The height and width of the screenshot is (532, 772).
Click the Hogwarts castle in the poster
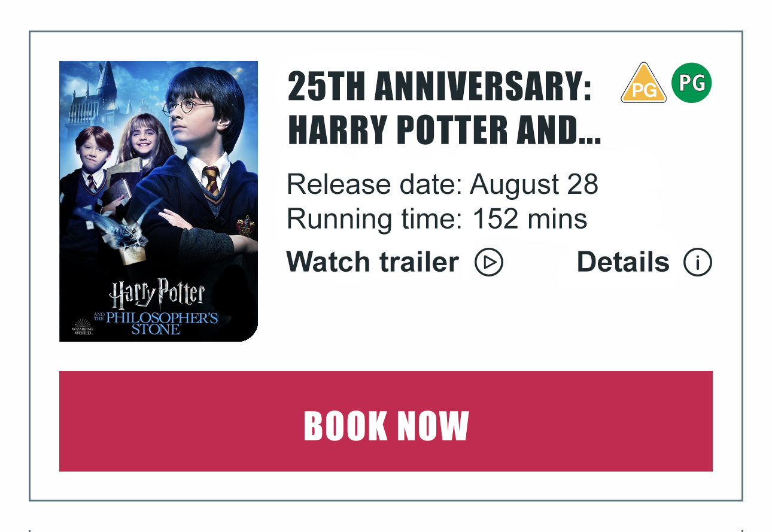96,96
